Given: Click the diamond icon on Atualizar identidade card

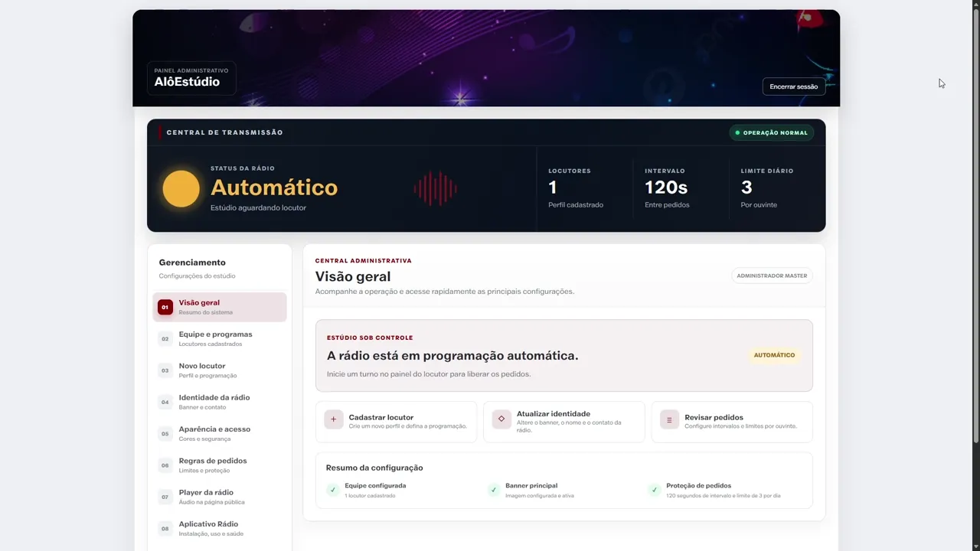Looking at the screenshot, I should [501, 419].
